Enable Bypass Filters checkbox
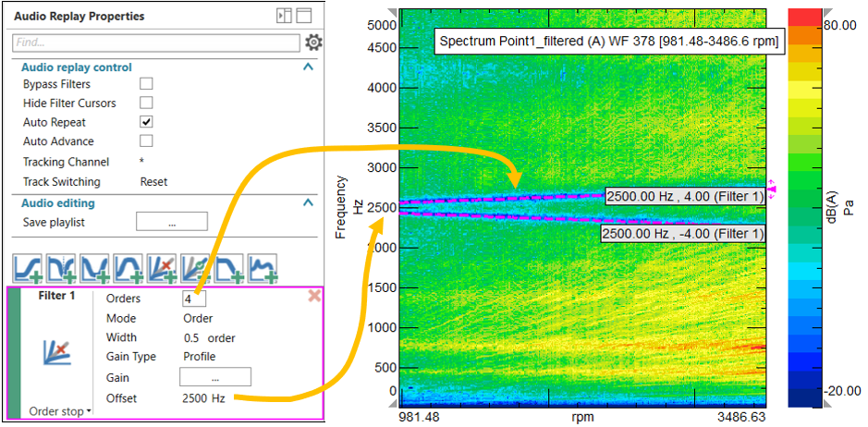The height and width of the screenshot is (427, 868). click(x=146, y=84)
